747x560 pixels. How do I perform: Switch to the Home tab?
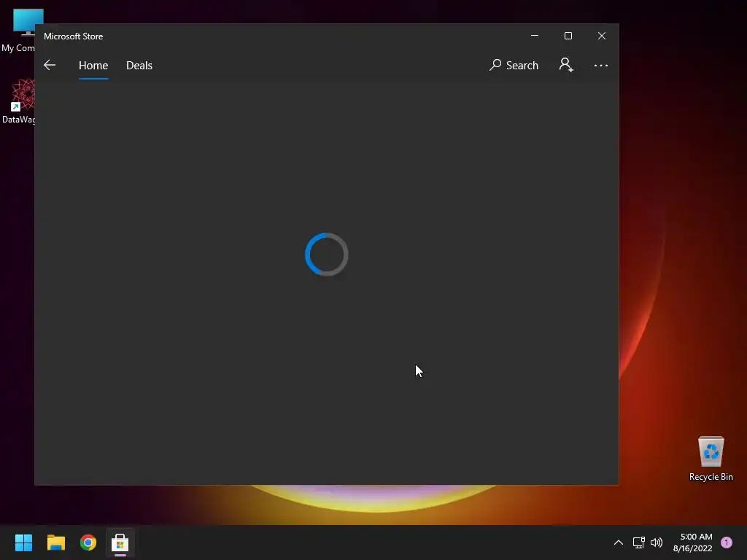93,65
